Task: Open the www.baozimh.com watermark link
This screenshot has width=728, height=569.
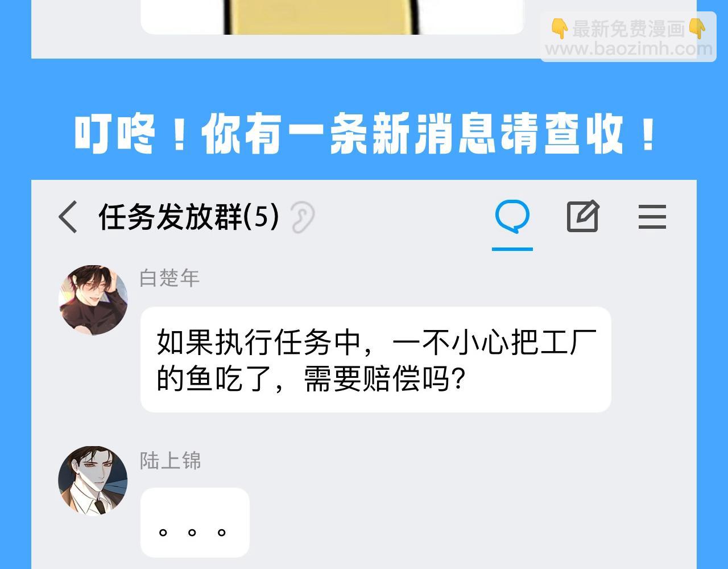Action: tap(628, 49)
